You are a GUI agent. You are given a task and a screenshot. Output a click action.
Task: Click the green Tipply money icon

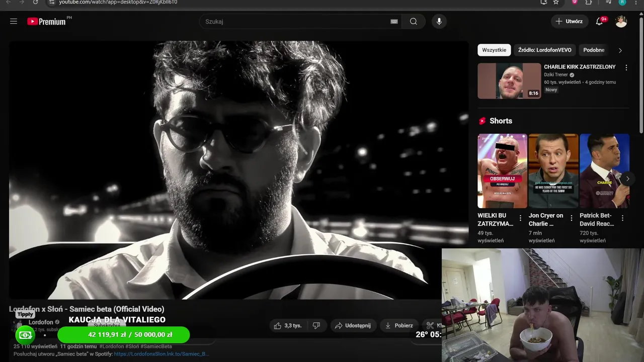click(x=25, y=335)
